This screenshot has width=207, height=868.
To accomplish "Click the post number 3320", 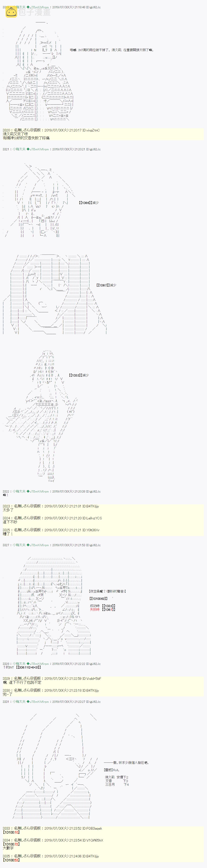I will pyautogui.click(x=6, y=130).
